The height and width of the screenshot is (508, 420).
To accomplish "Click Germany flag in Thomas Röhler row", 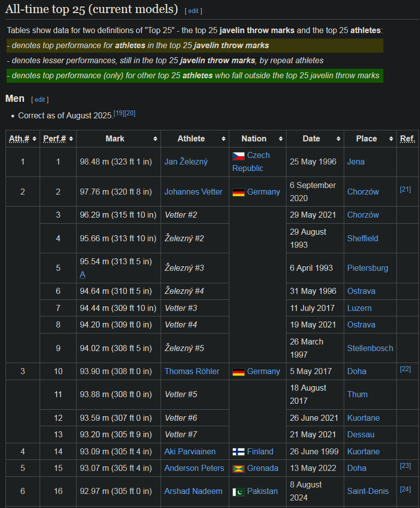I will [238, 372].
